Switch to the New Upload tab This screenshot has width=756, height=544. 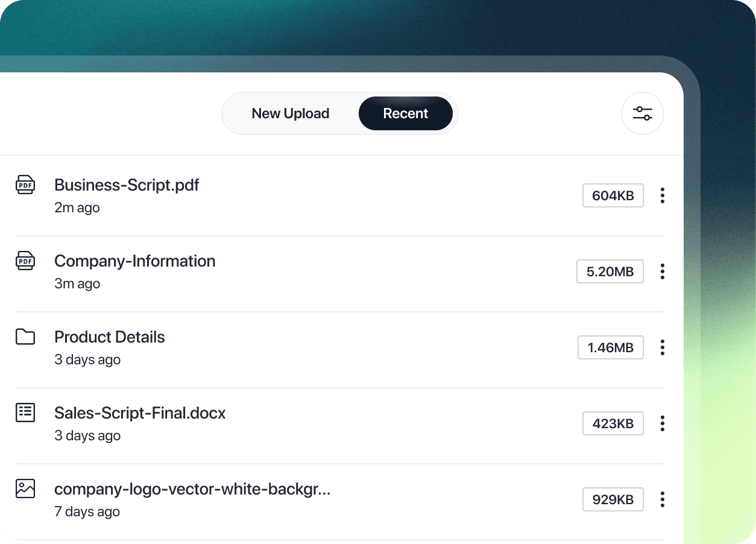pyautogui.click(x=291, y=113)
